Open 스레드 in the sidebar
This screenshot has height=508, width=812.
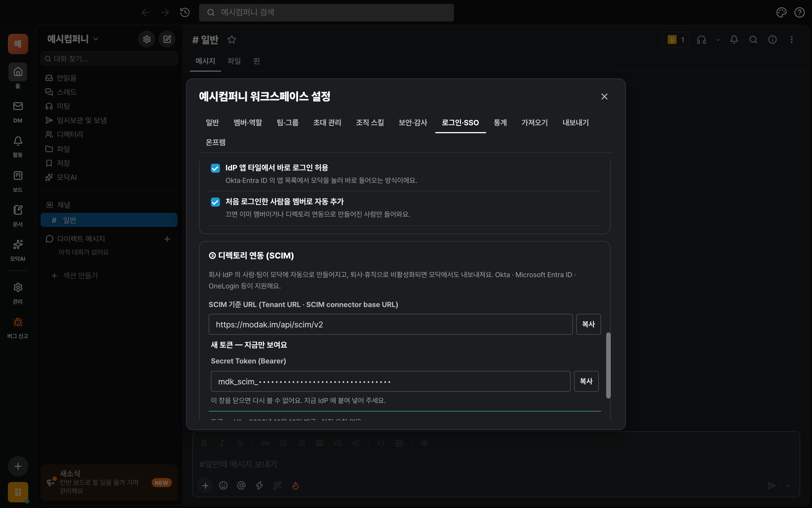[109, 92]
